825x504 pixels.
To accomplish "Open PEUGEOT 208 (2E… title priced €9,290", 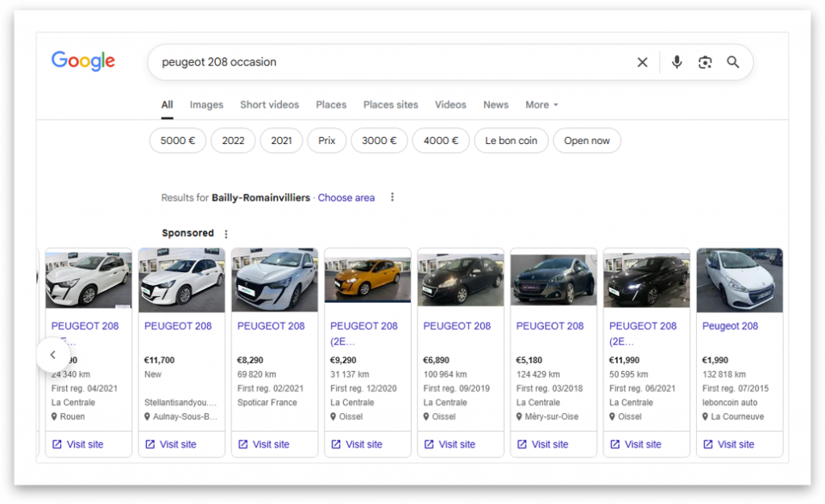I will [364, 334].
